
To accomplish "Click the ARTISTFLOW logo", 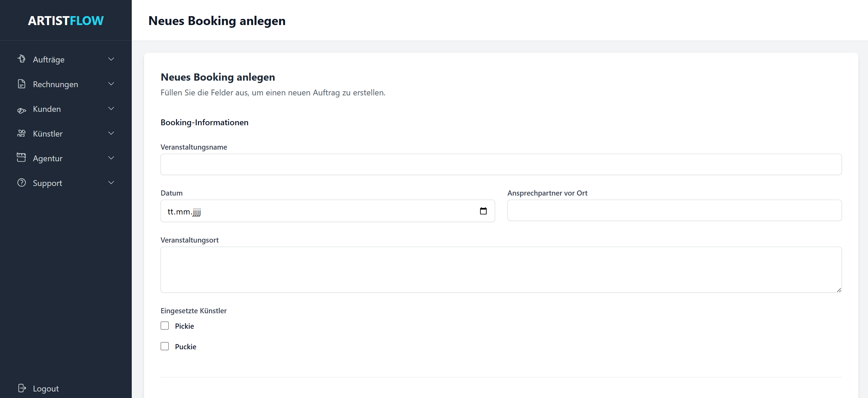I will coord(66,21).
